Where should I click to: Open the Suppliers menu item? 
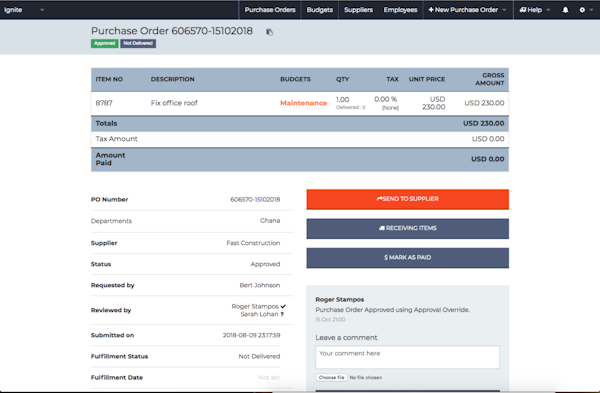point(358,10)
